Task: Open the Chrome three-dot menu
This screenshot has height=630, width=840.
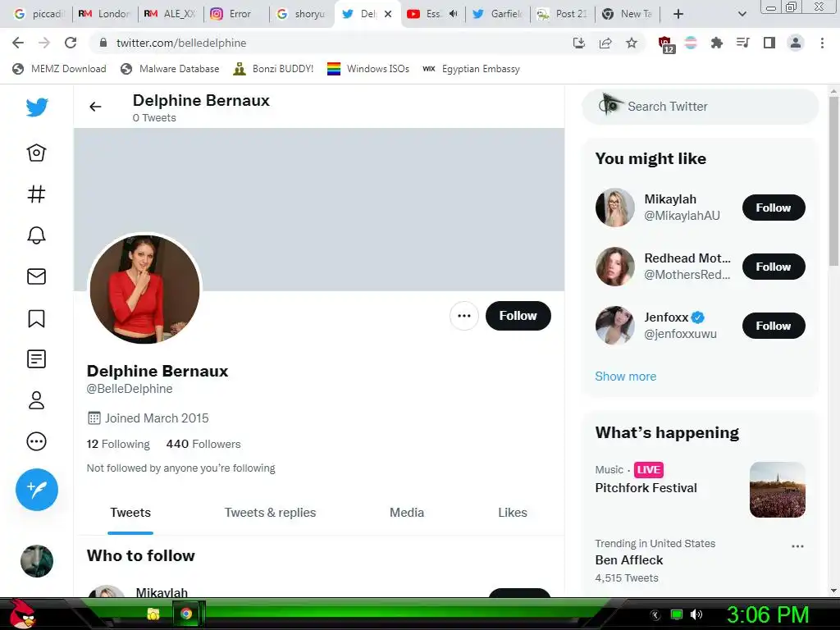Action: 822,43
